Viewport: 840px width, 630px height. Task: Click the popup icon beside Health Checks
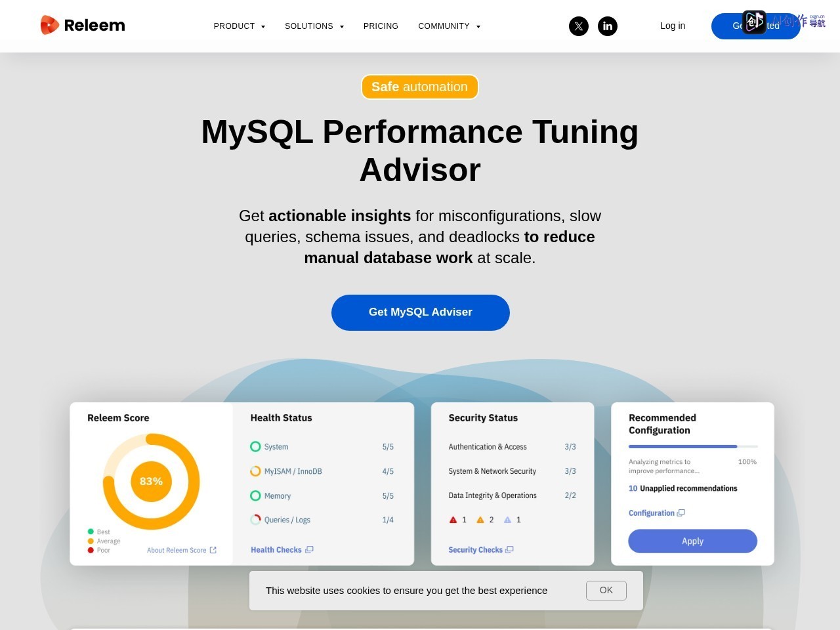309,550
